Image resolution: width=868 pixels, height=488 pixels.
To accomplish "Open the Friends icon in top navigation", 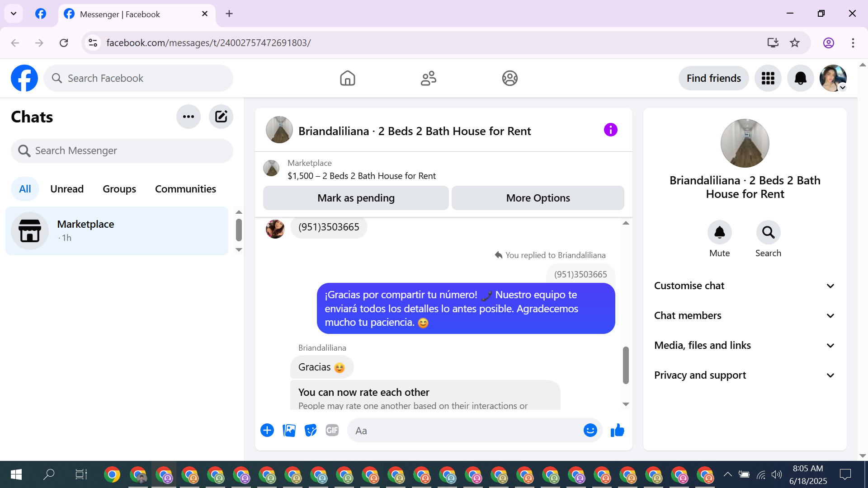I will pyautogui.click(x=429, y=78).
